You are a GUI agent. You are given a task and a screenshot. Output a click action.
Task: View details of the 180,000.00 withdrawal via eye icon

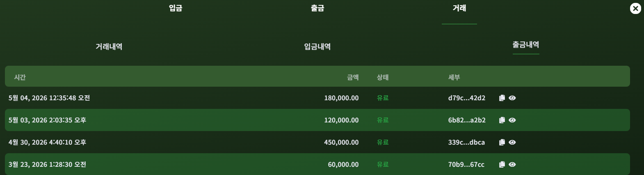[512, 98]
